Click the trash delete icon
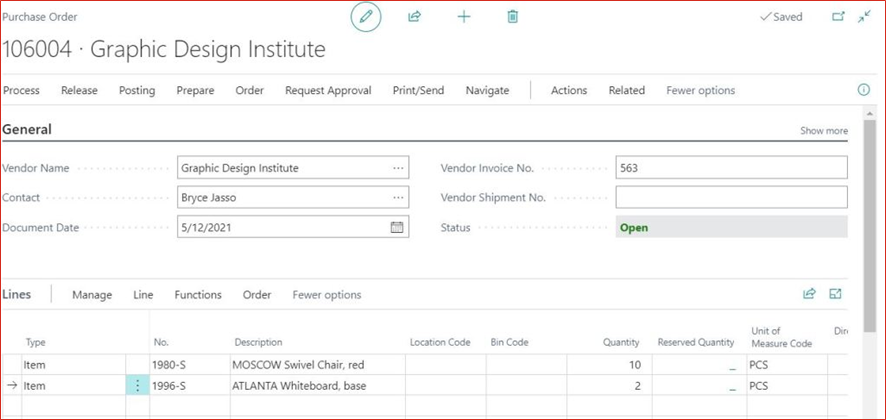Screen dimensions: 886x420 click(513, 17)
